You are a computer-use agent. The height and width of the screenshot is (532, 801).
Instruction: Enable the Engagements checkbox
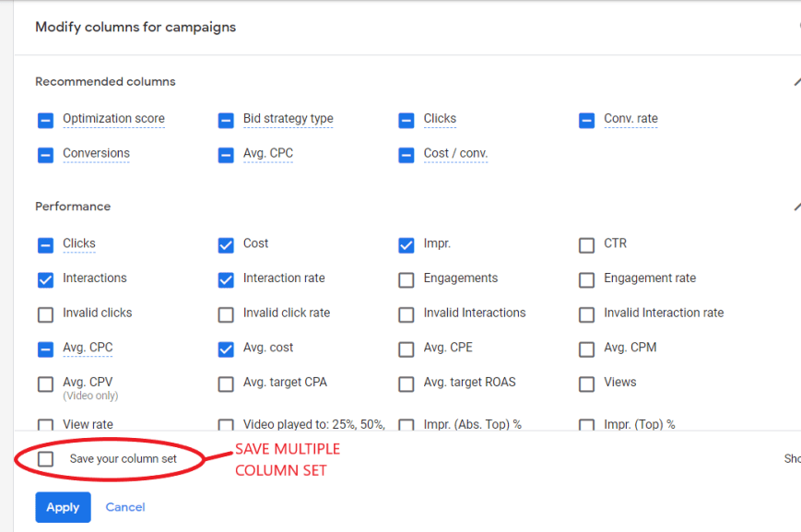tap(406, 280)
